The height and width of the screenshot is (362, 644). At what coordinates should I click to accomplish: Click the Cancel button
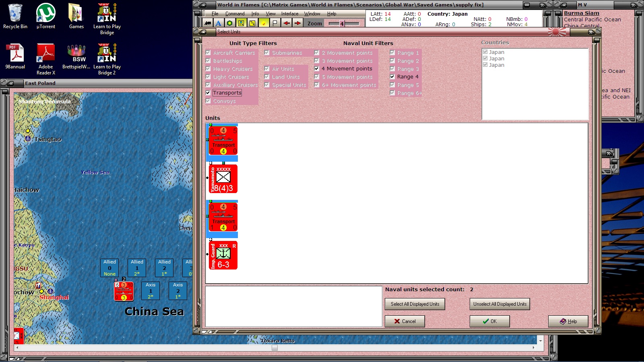pyautogui.click(x=405, y=321)
